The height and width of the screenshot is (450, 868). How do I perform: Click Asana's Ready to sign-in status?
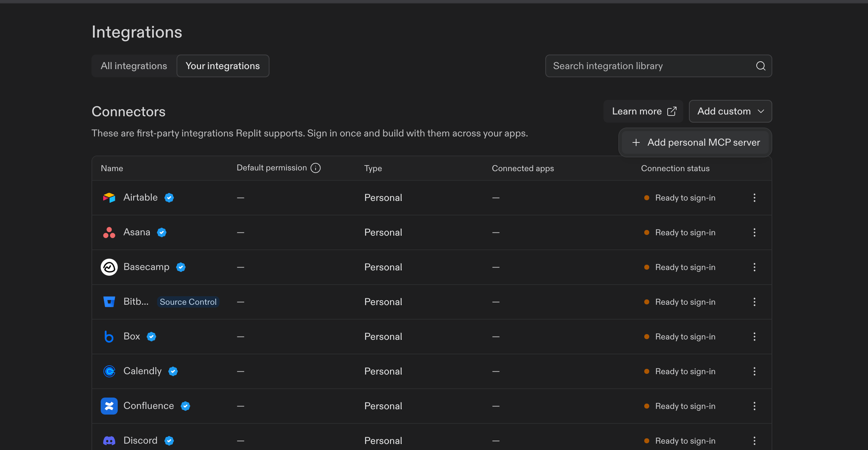(x=680, y=232)
